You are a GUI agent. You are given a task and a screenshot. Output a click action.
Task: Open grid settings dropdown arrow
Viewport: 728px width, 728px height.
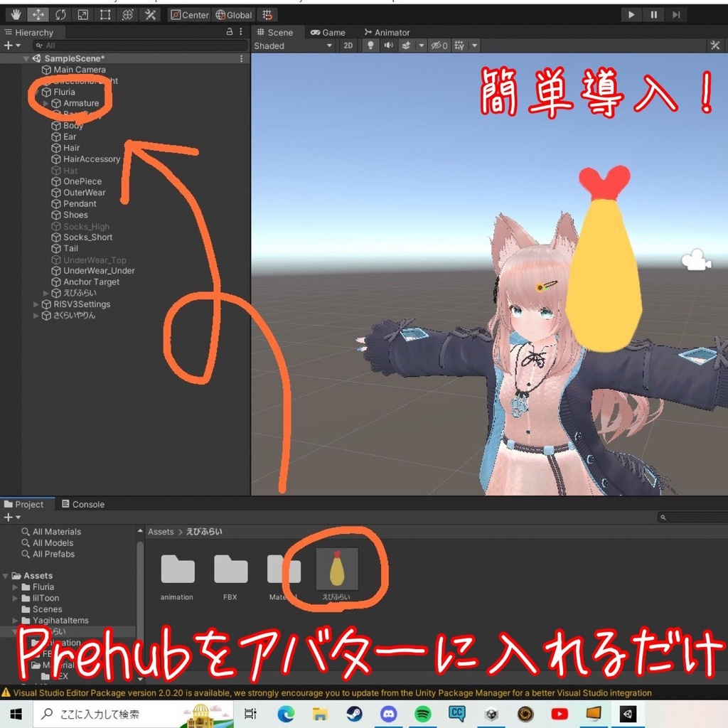click(474, 45)
